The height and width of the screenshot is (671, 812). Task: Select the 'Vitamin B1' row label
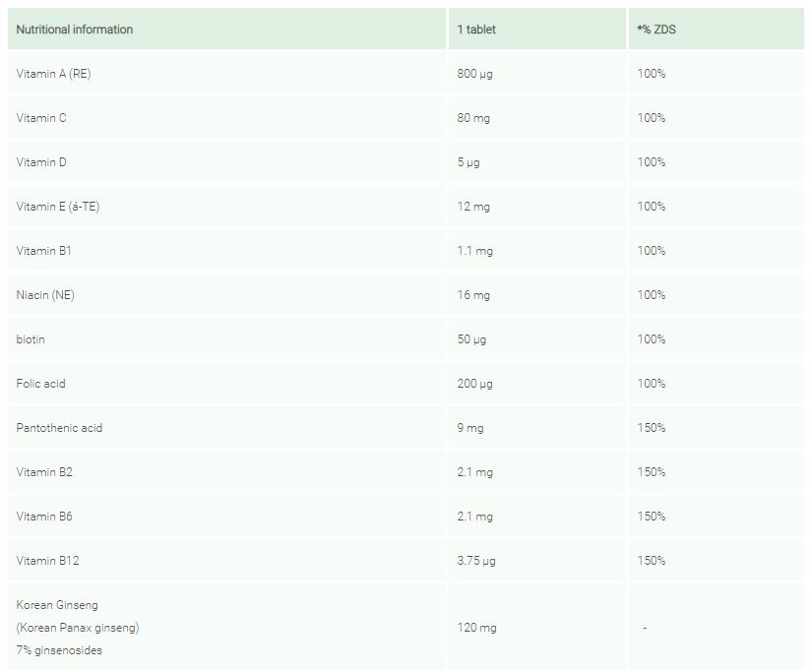(44, 251)
